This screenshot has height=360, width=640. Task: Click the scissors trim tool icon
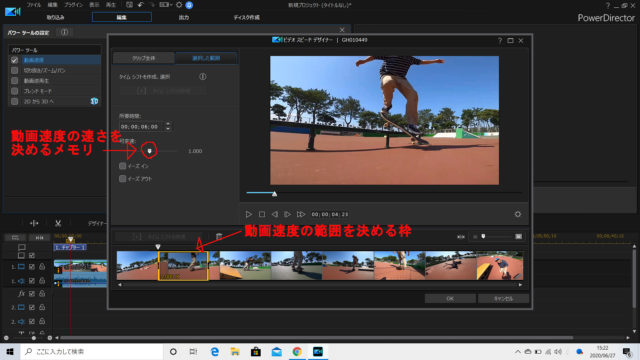coord(58,223)
